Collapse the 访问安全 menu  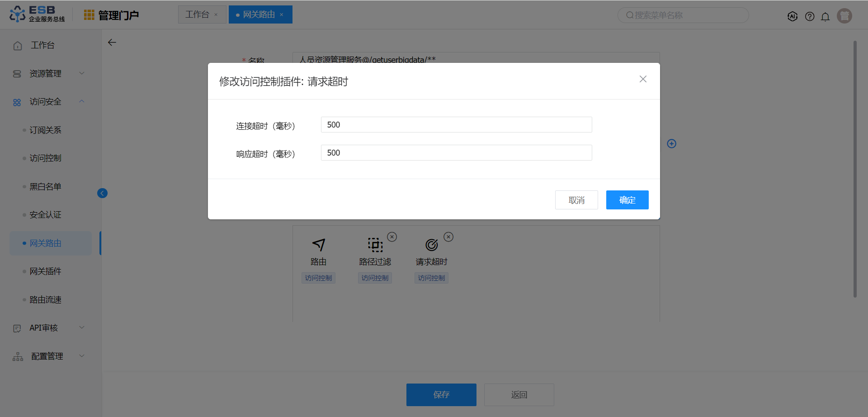pos(51,102)
